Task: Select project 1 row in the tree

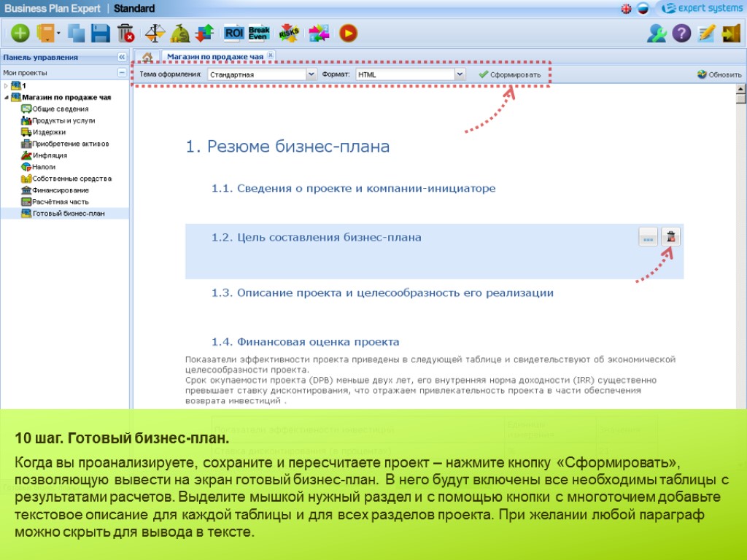Action: (65, 86)
